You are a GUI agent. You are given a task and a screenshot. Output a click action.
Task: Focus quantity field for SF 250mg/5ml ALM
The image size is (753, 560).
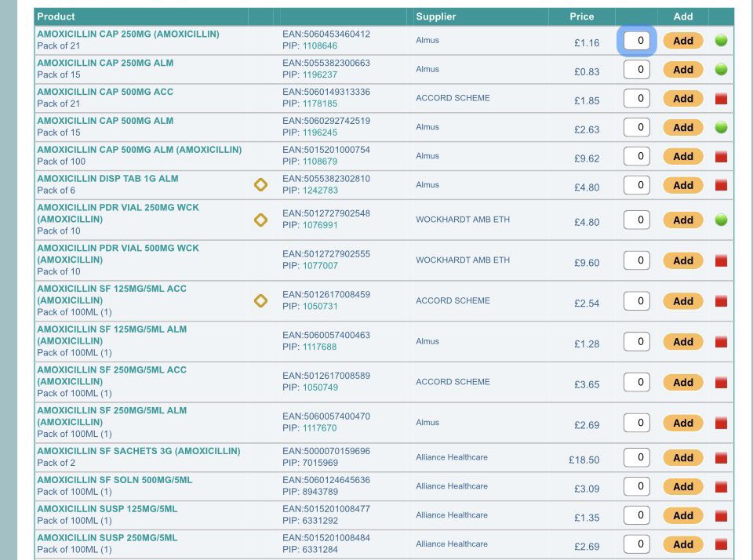tap(637, 423)
